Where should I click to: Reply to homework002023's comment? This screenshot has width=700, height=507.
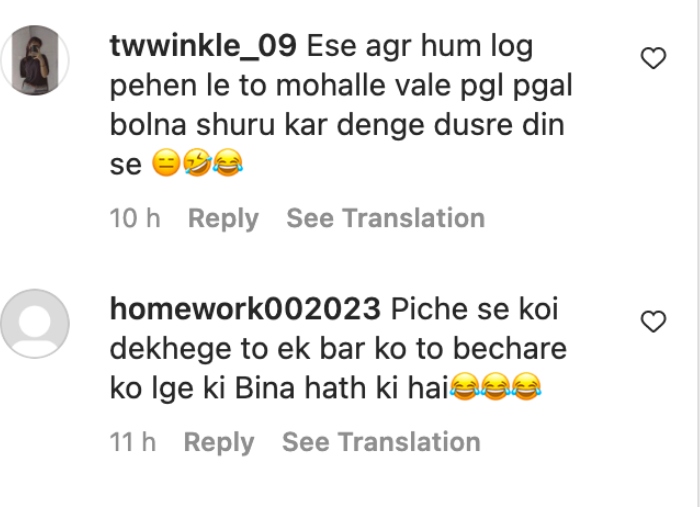219,443
